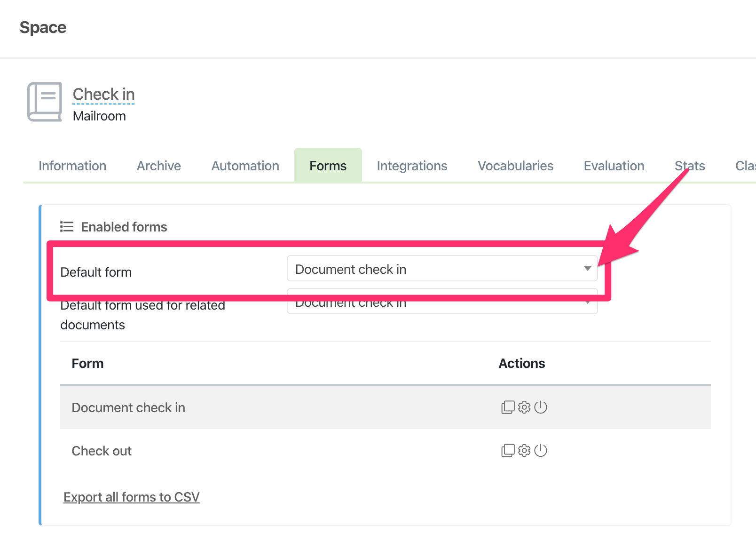Go to the Integrations tab
756x558 pixels.
pyautogui.click(x=412, y=166)
